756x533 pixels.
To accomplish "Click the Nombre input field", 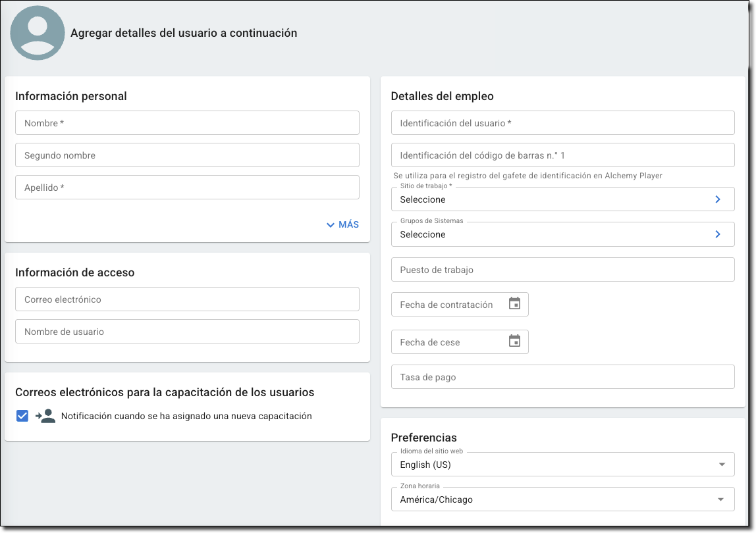I will pos(187,123).
